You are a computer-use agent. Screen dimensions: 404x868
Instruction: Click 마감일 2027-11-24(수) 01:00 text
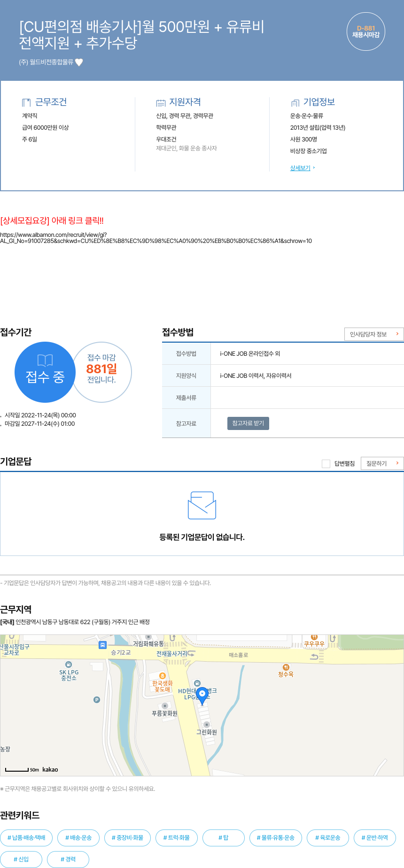(x=39, y=424)
